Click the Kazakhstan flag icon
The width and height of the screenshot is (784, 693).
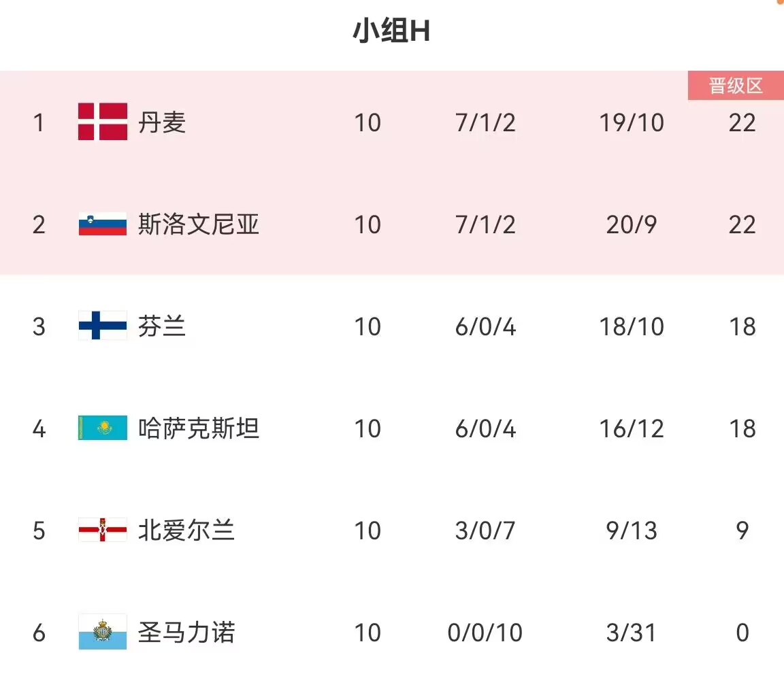103,428
